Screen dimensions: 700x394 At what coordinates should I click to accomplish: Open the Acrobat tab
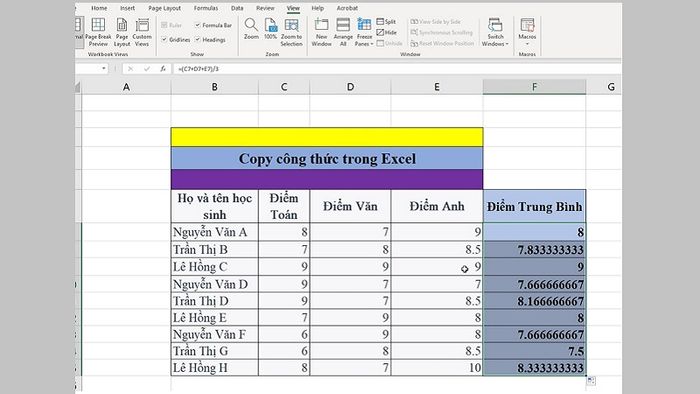pos(347,8)
